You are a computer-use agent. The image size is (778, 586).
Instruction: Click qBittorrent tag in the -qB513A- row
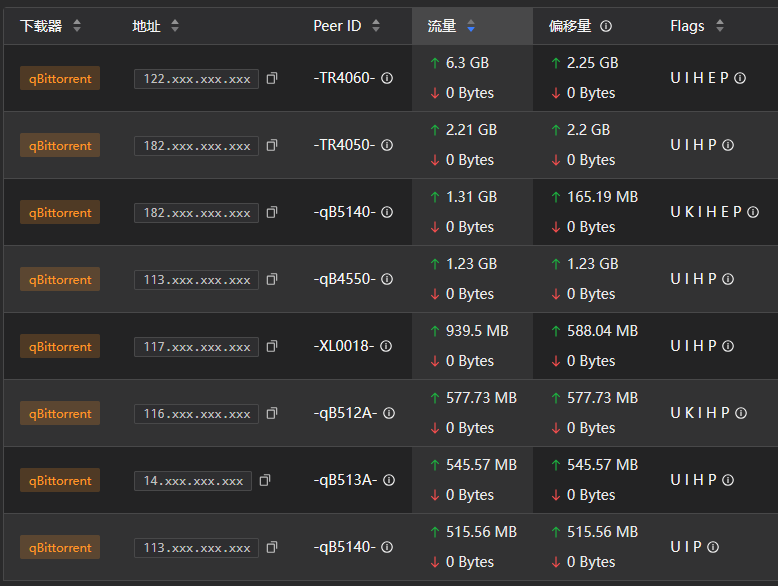pyautogui.click(x=60, y=480)
